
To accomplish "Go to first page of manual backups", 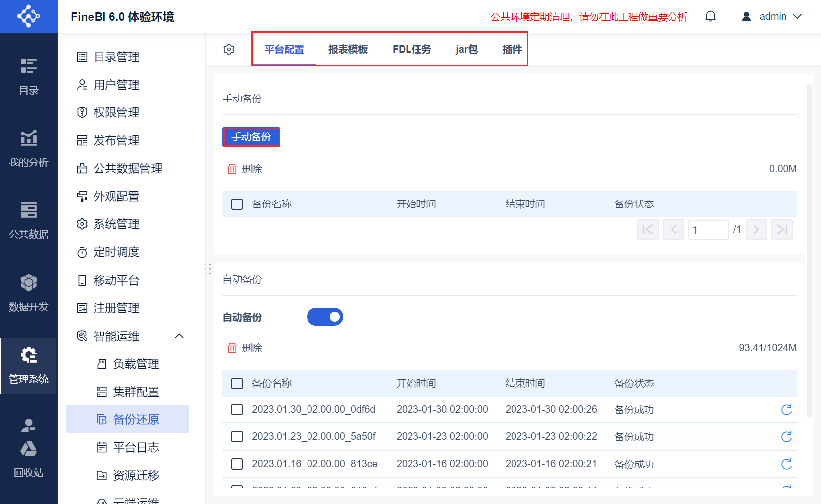I will 648,230.
